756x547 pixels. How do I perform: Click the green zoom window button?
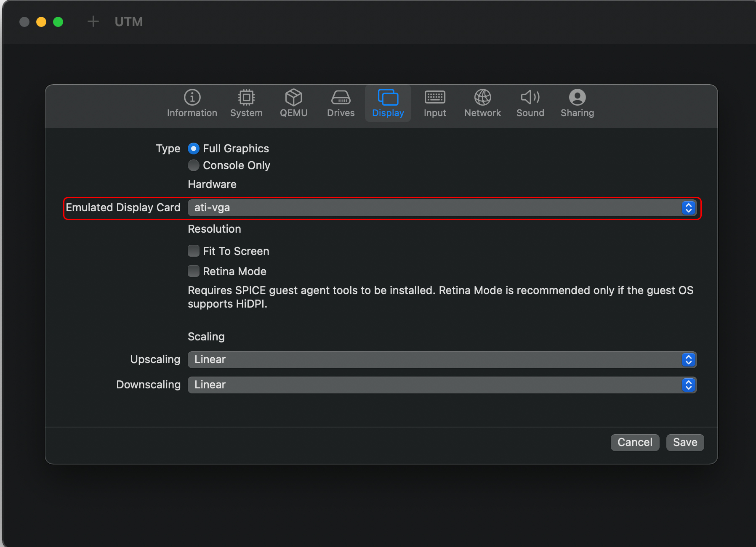pyautogui.click(x=58, y=22)
